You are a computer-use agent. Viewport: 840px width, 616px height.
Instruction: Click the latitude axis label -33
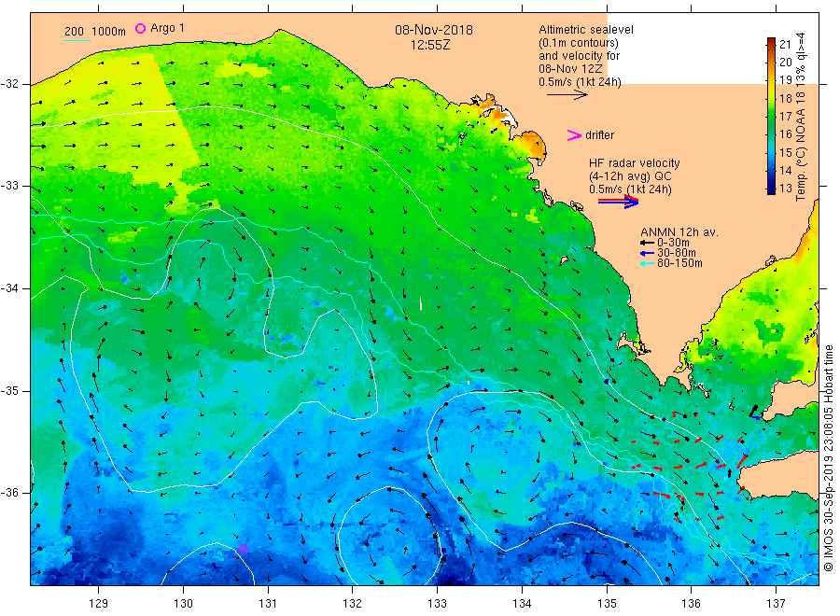[10, 186]
